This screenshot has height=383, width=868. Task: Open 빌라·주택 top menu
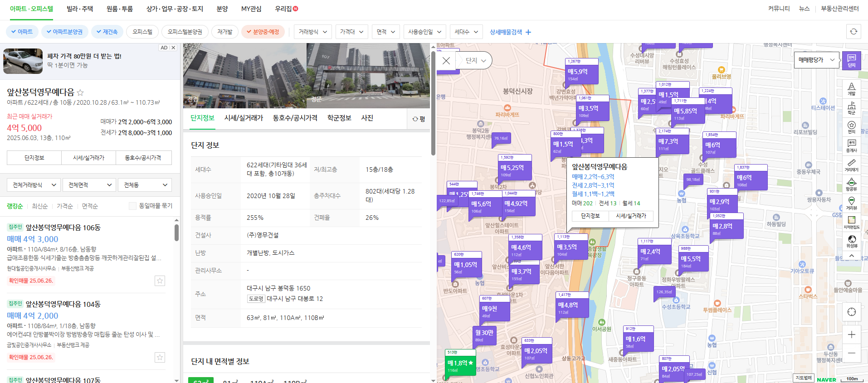pyautogui.click(x=79, y=9)
